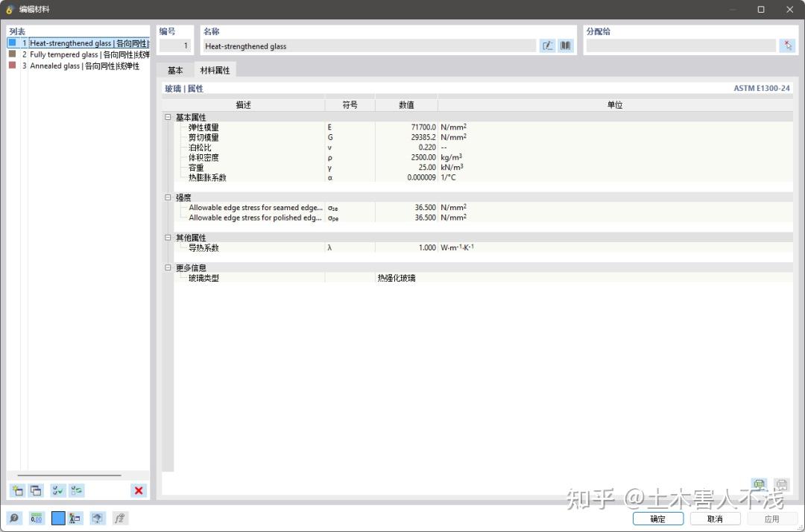
Task: Open the number format 0.00 settings
Action: pyautogui.click(x=36, y=518)
